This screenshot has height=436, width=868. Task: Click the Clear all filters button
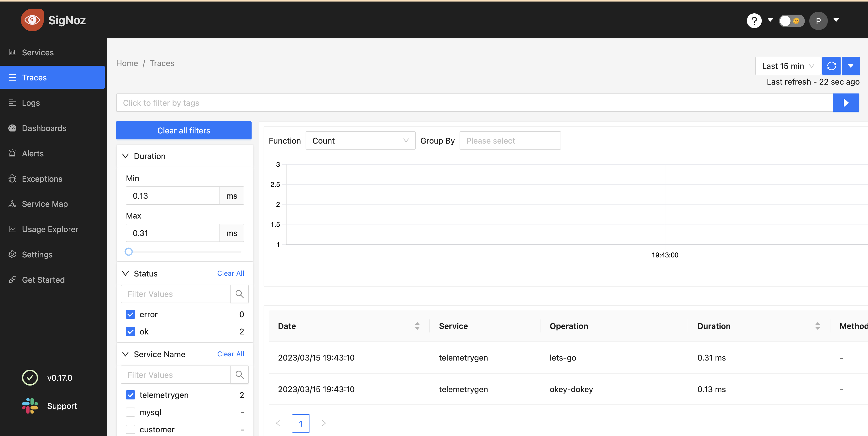184,130
